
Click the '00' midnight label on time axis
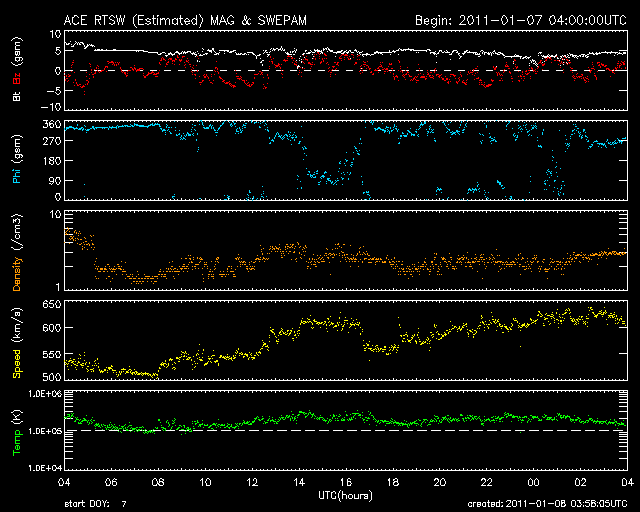tap(533, 483)
